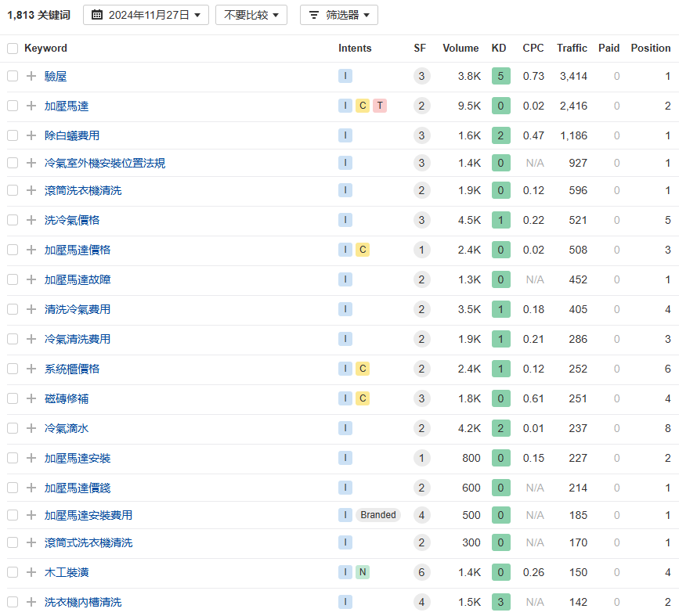Click SF count 1 for 加壓馬達安裝

click(x=422, y=458)
